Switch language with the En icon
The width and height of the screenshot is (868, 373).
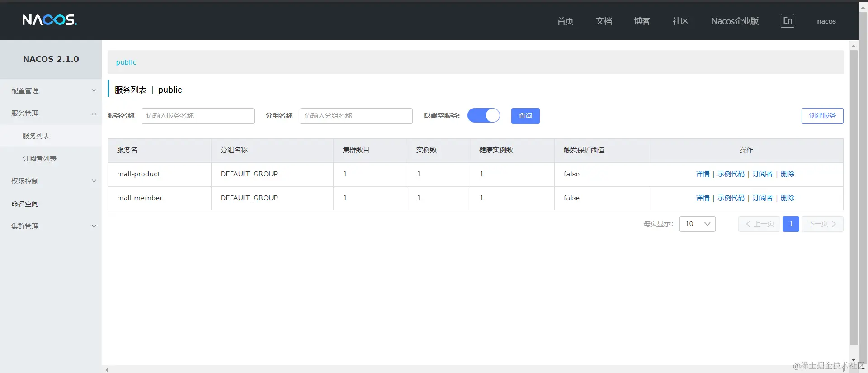point(788,21)
